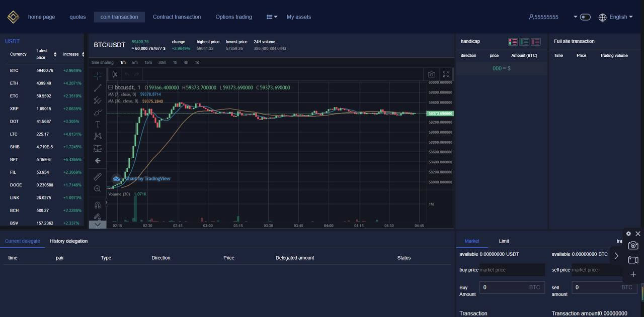Sort currency list by Latest price
Viewport: 644px width, 317px height.
[55, 54]
